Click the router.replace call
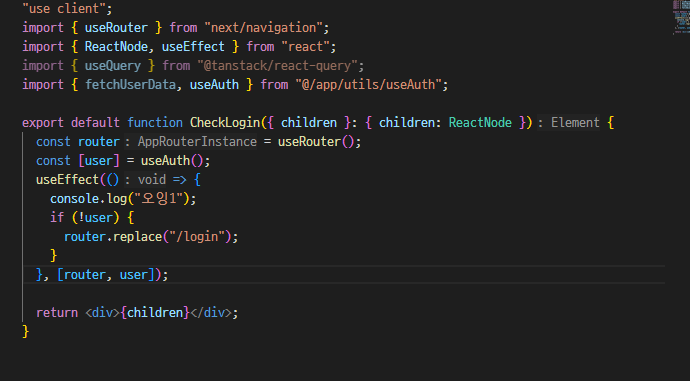 (x=150, y=237)
